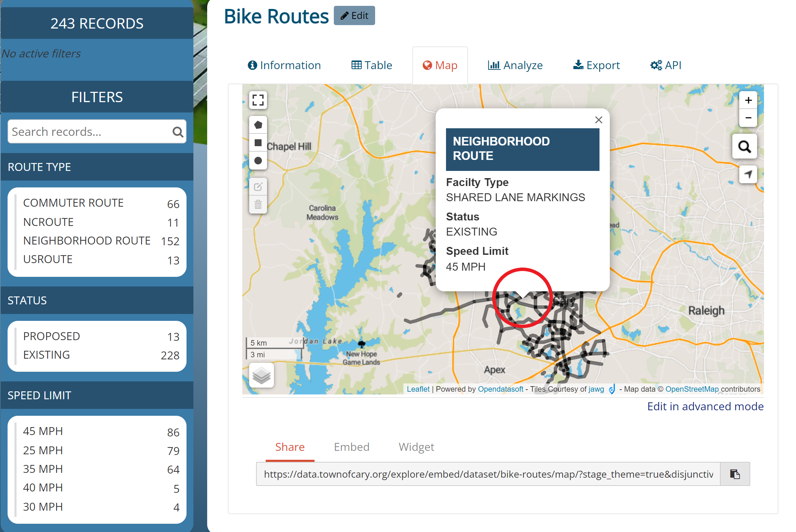
Task: Close the Neighborhood Route popup
Action: click(x=598, y=120)
